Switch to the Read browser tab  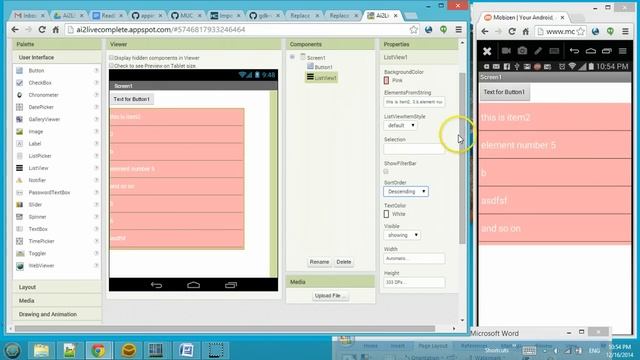[x=107, y=16]
